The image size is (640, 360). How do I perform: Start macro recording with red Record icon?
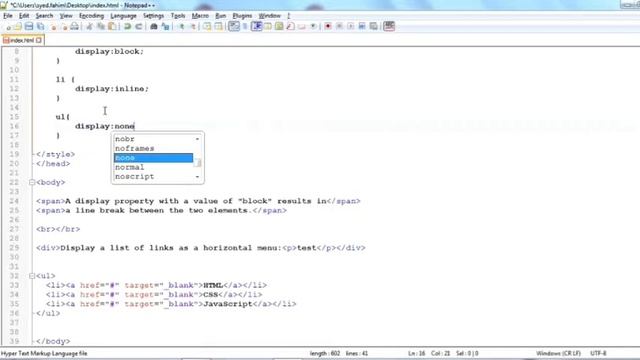click(x=328, y=27)
